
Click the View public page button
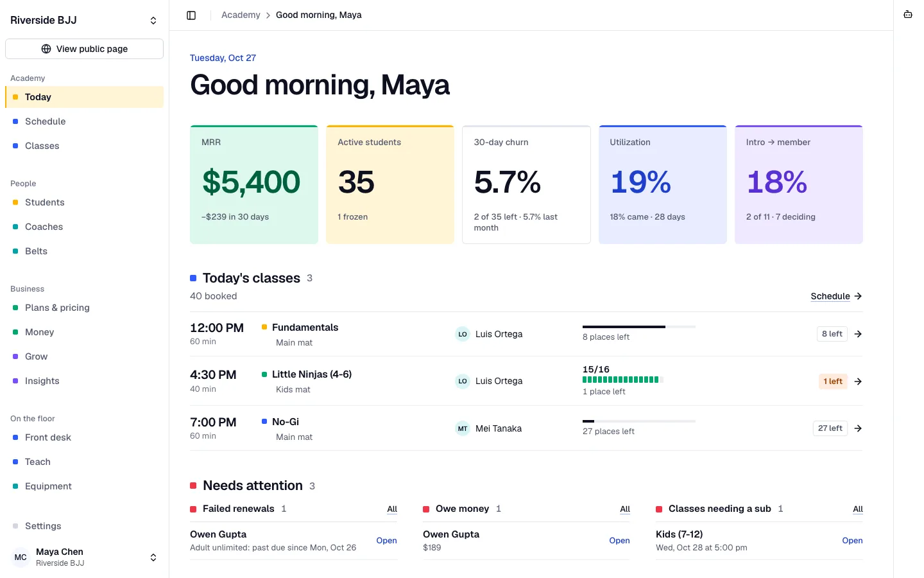(84, 49)
